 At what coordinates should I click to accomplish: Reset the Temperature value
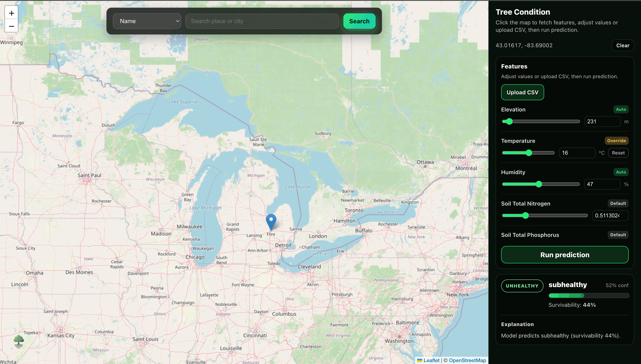[x=618, y=153]
